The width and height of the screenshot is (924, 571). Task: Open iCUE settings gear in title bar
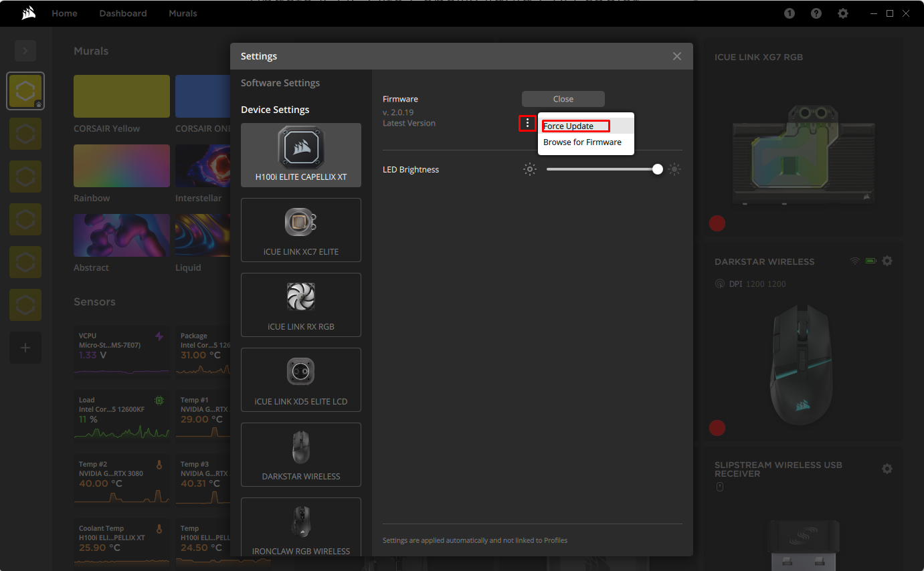click(x=843, y=13)
